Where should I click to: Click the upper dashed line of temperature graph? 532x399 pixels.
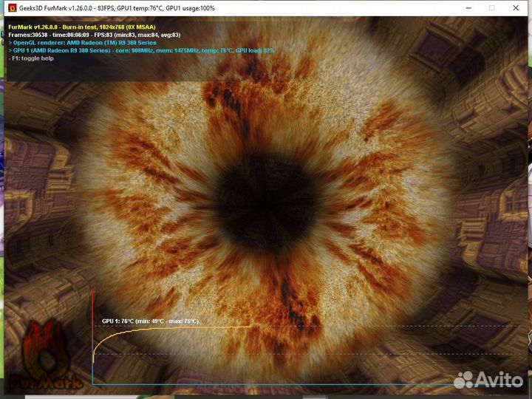[x=369, y=326]
